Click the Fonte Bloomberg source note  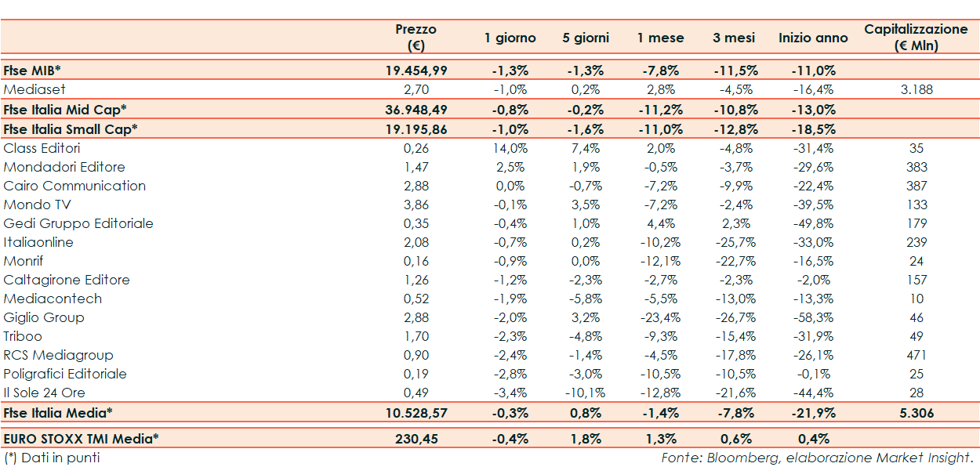(x=816, y=458)
